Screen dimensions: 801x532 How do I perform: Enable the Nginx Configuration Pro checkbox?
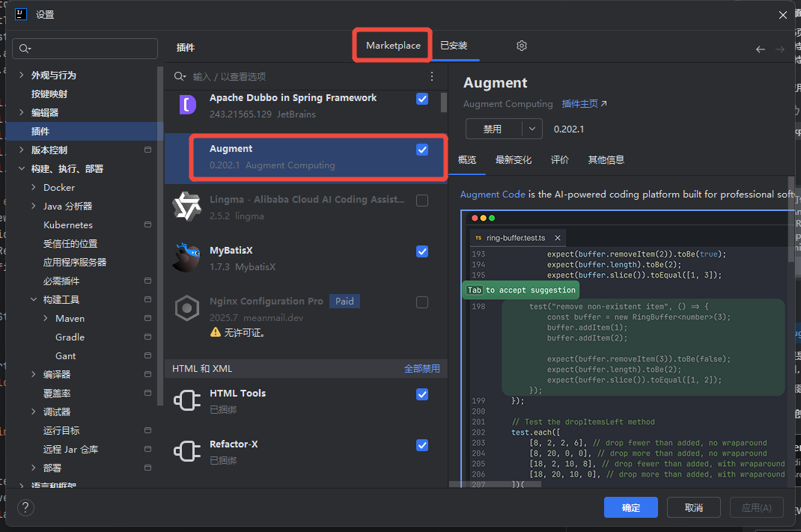pos(422,302)
